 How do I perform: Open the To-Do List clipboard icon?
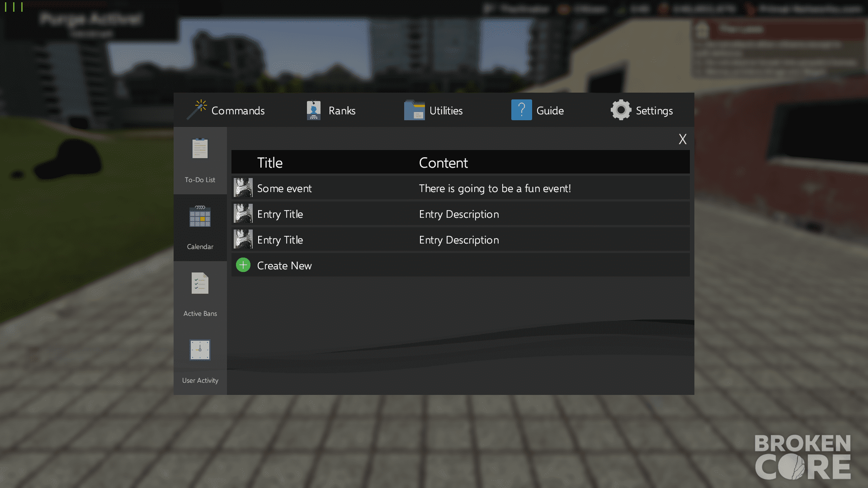[x=200, y=148]
